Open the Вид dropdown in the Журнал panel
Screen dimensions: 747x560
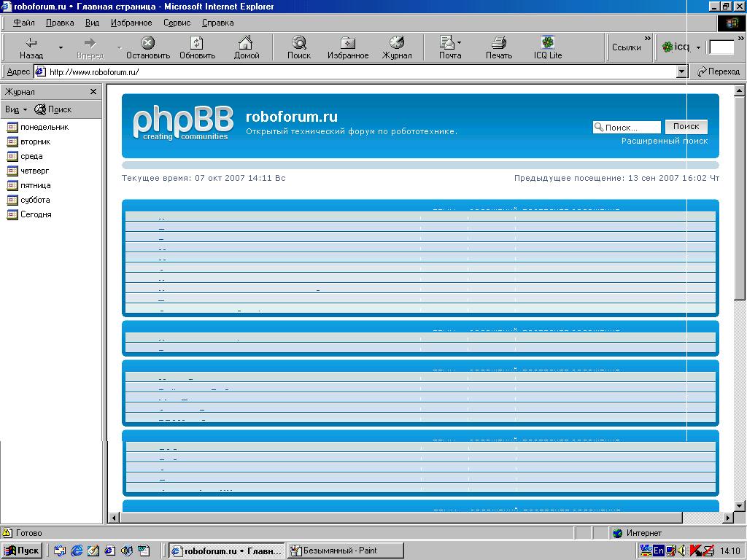click(15, 109)
